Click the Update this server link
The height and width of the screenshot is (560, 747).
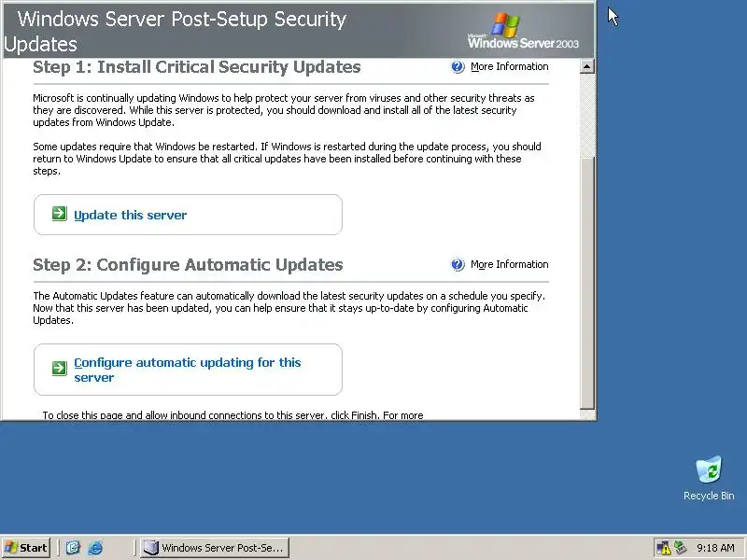point(130,216)
